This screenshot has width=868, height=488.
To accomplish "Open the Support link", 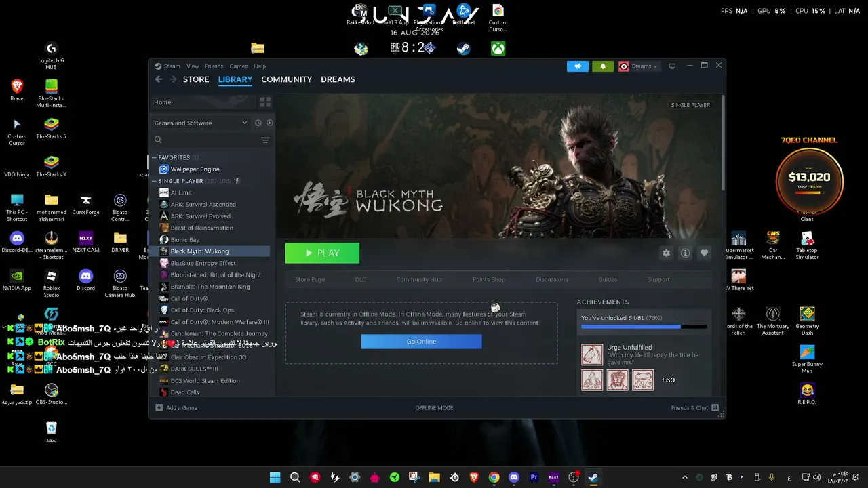I will pos(658,279).
